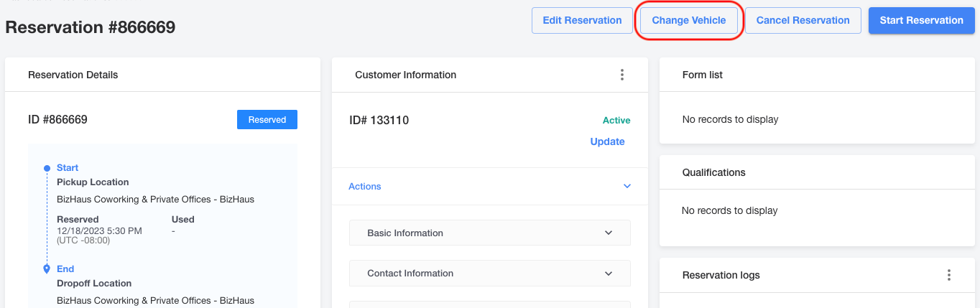Screen dimensions: 980x308
Task: Click the Active status label
Action: pyautogui.click(x=616, y=120)
